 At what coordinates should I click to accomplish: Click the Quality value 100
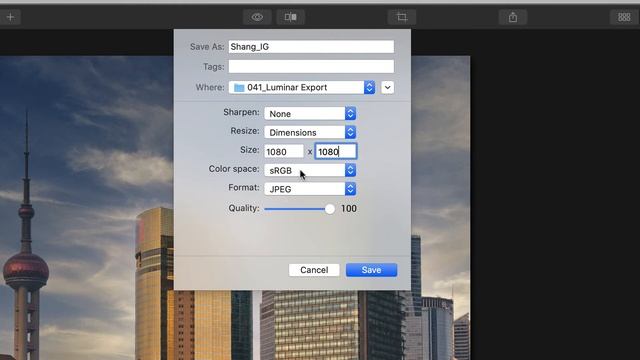point(349,209)
